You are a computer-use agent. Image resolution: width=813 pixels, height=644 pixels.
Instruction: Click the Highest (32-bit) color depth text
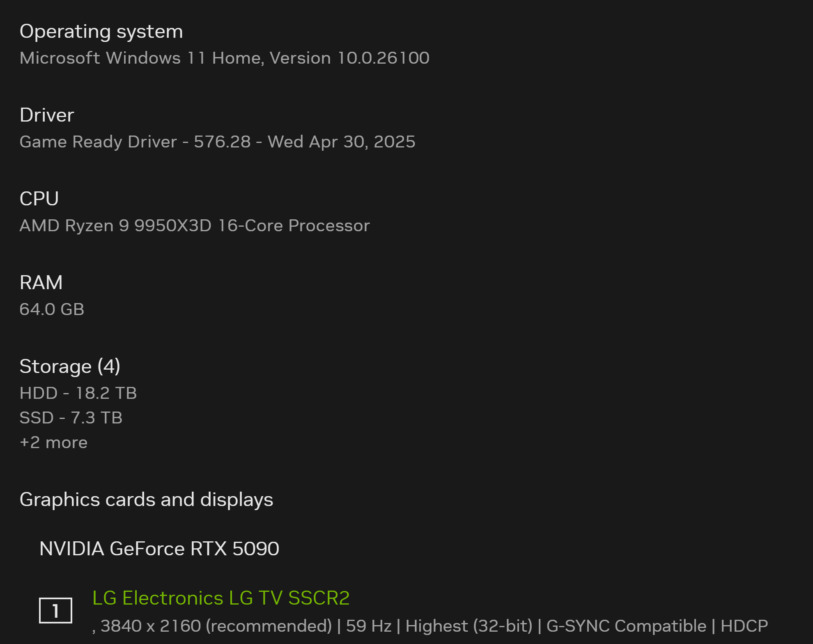(x=469, y=626)
